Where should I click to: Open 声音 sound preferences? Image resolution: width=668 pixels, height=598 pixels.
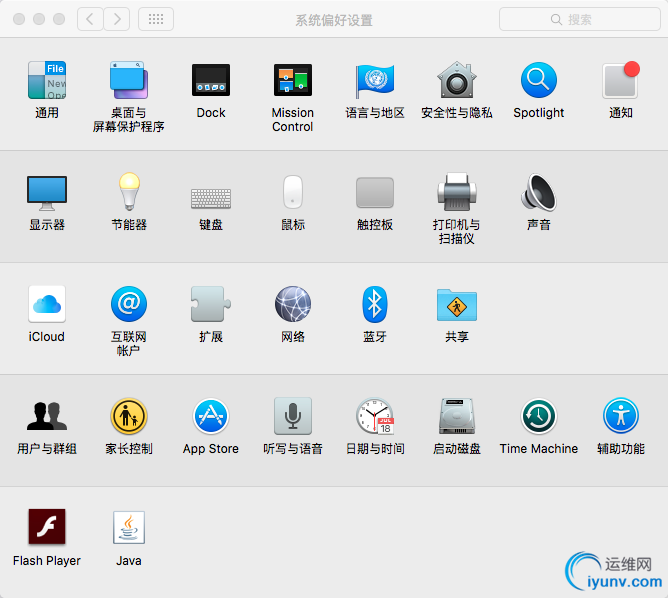[539, 192]
